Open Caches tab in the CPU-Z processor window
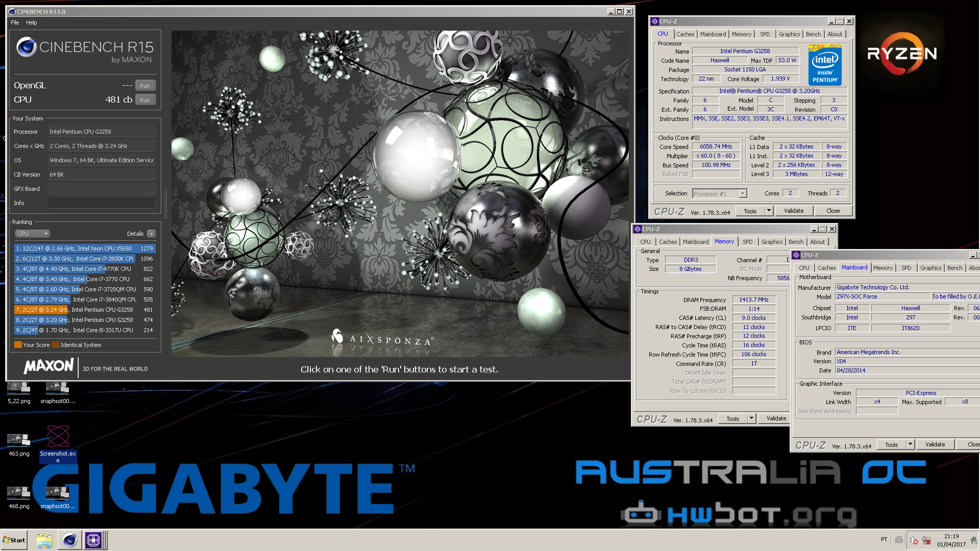The width and height of the screenshot is (980, 551). (x=685, y=34)
